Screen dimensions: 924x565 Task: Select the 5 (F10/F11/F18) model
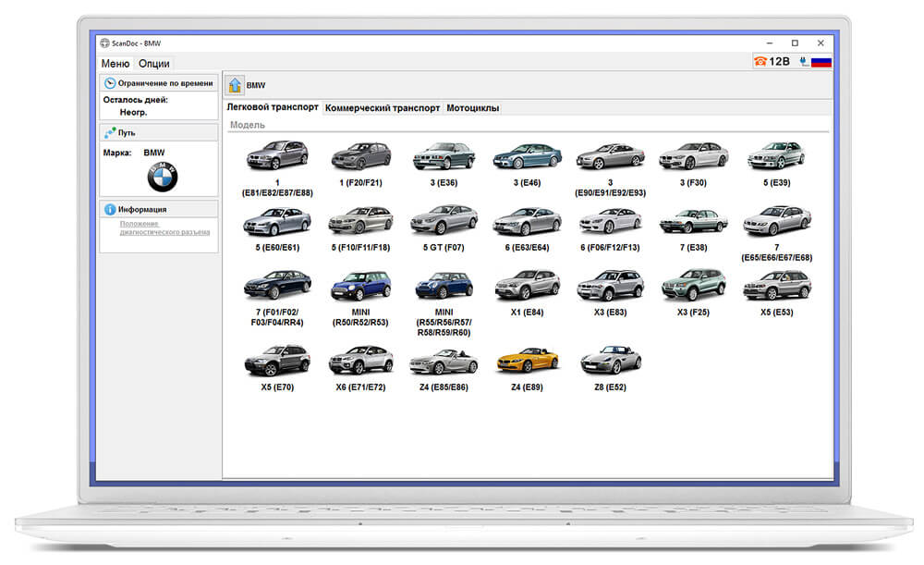click(360, 228)
